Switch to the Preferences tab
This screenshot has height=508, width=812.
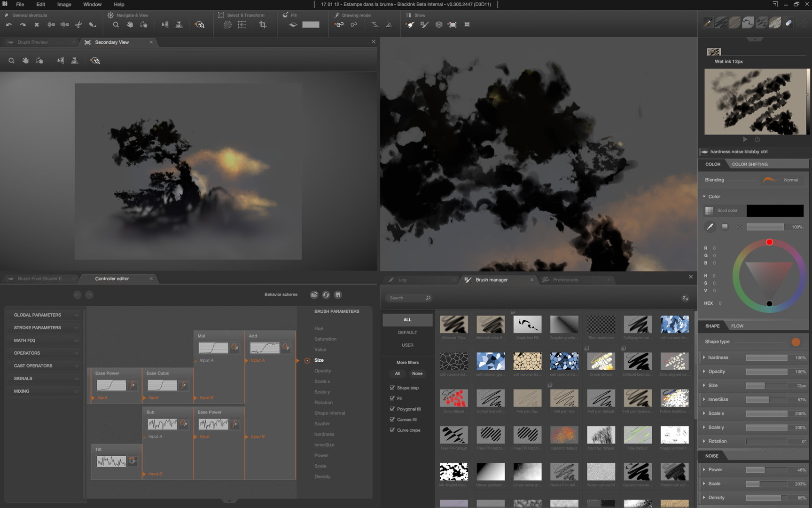point(565,280)
